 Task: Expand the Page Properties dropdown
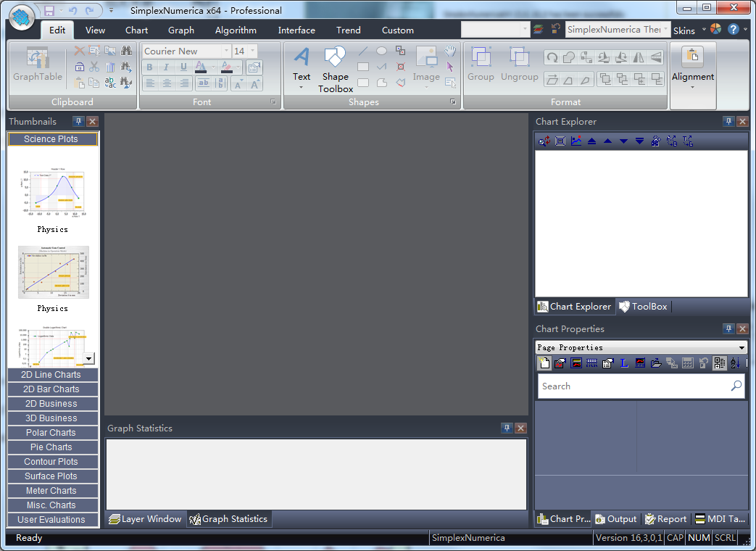(x=741, y=347)
